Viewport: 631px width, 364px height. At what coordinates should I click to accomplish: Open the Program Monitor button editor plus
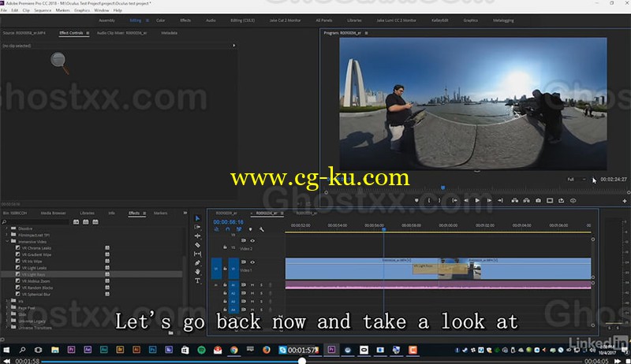click(x=625, y=201)
